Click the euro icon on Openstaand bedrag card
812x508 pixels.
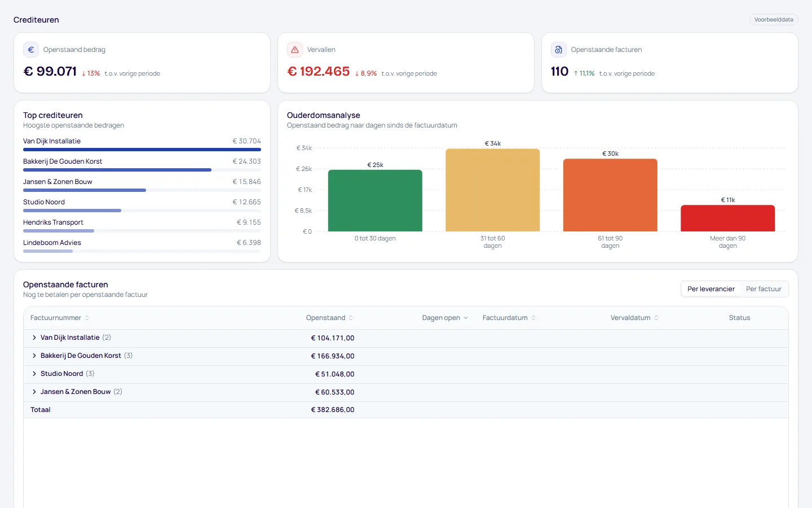(x=31, y=50)
